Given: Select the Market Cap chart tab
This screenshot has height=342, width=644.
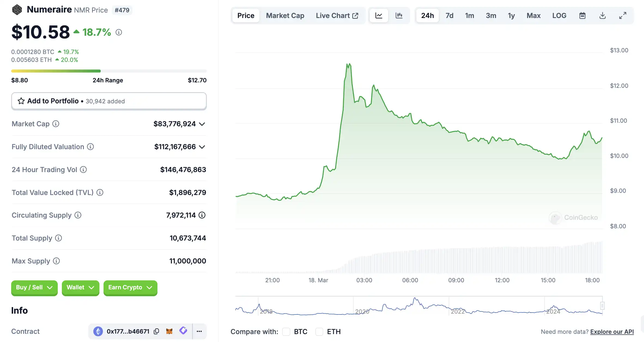Looking at the screenshot, I should click(x=285, y=16).
